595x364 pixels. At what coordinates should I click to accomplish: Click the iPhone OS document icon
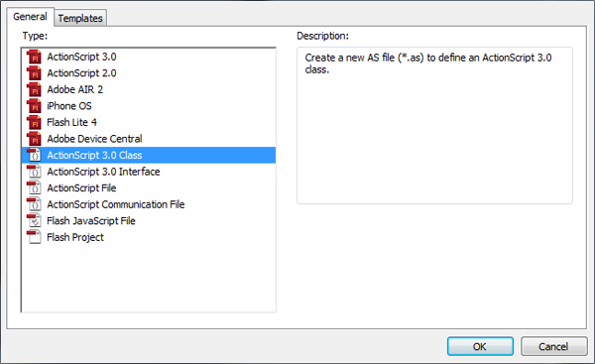coord(34,106)
